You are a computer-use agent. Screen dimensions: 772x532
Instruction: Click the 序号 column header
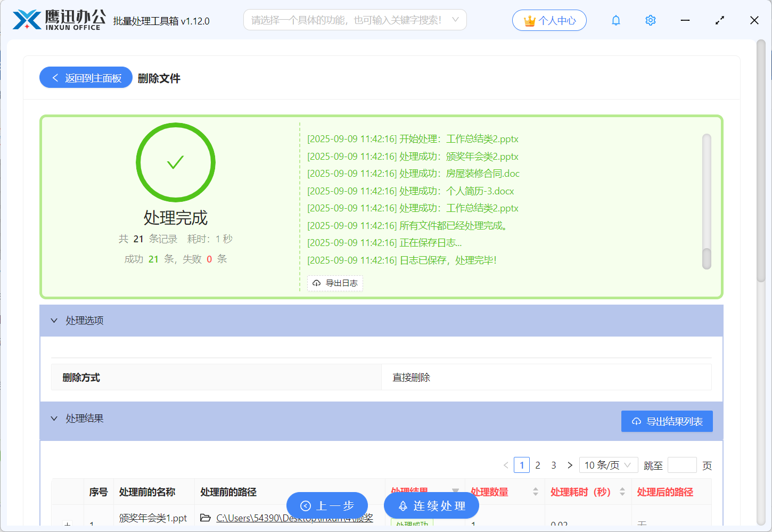[x=98, y=492]
